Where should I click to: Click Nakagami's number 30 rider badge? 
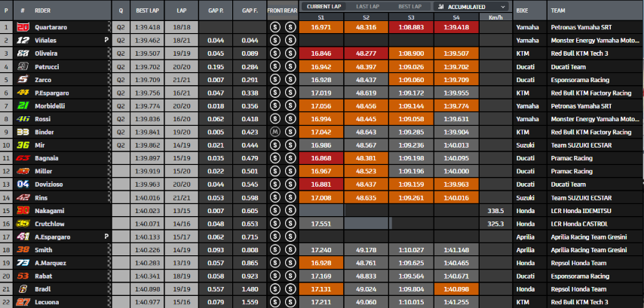[x=23, y=211]
